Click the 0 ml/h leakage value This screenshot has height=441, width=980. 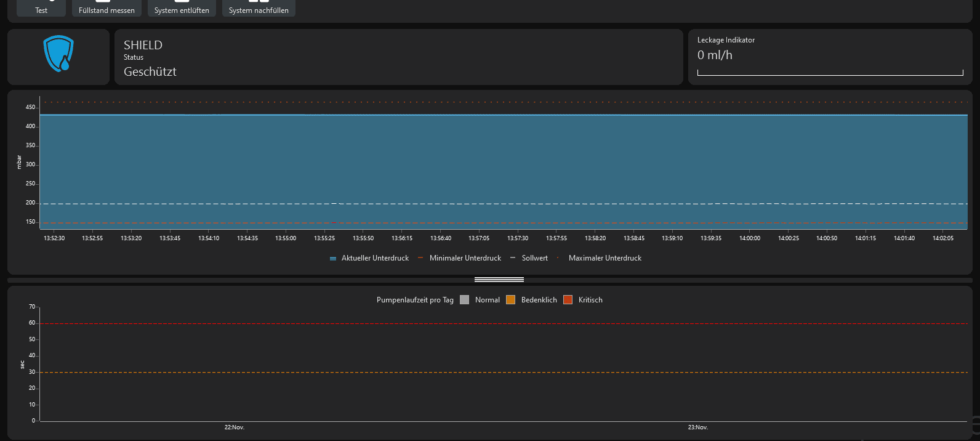coord(715,55)
